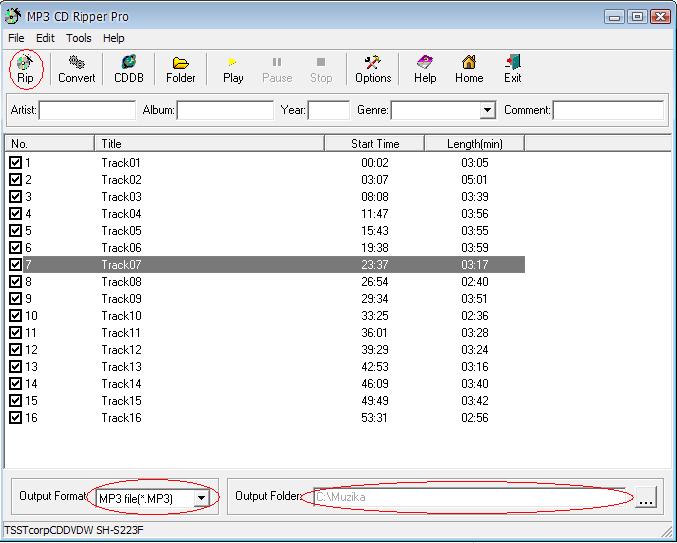Browse output folder with ... button
The height and width of the screenshot is (543, 677).
(645, 498)
